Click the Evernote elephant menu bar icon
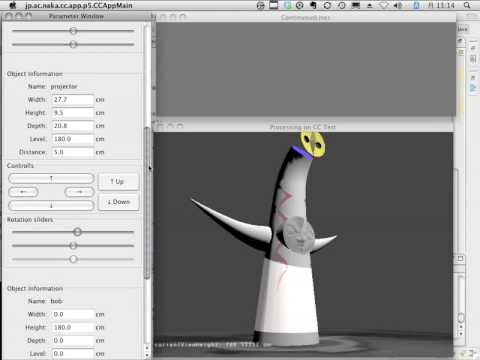480x360 pixels. click(313, 5)
